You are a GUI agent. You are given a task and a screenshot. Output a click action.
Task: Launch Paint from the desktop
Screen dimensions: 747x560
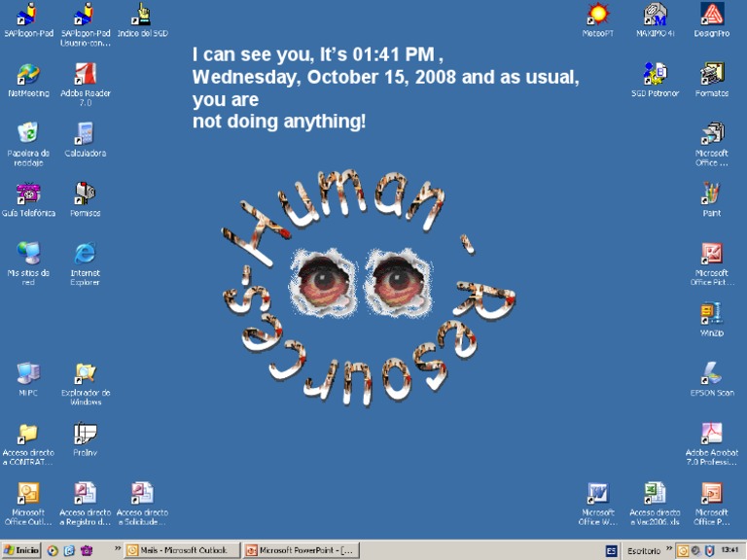pyautogui.click(x=712, y=200)
